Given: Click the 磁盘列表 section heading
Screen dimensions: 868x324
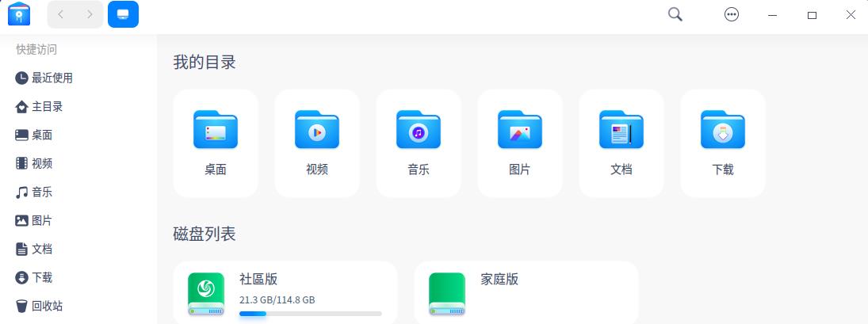Looking at the screenshot, I should coord(205,234).
